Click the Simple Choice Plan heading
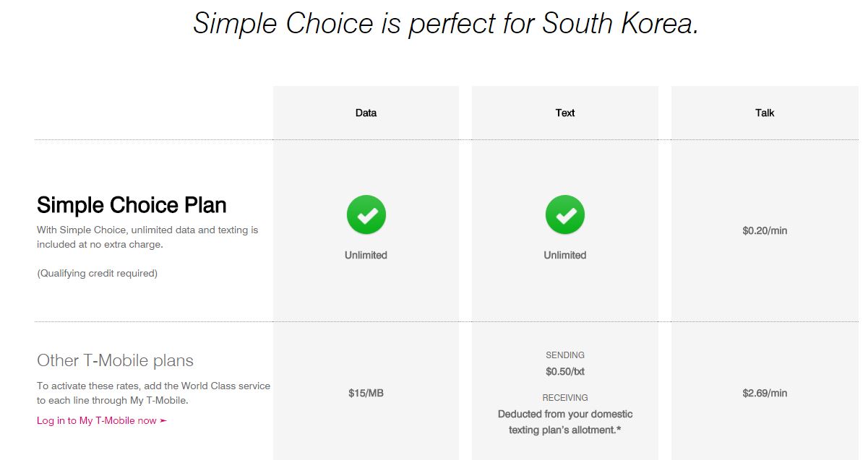The image size is (868, 460). coord(132,205)
